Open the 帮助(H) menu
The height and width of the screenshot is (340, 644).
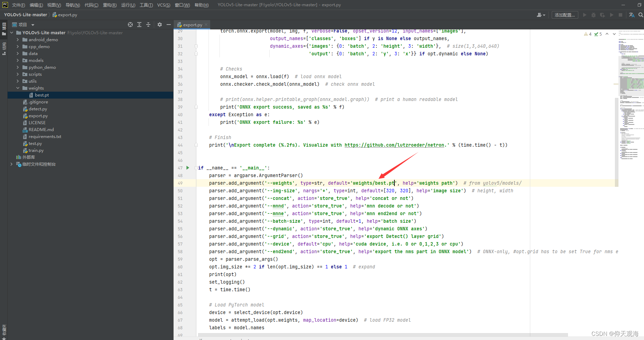pos(202,5)
